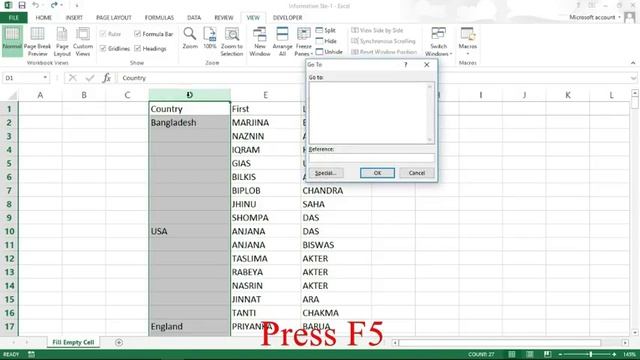Image resolution: width=640 pixels, height=360 pixels.
Task: Click Cancel in the Go To dialog
Action: click(x=417, y=173)
